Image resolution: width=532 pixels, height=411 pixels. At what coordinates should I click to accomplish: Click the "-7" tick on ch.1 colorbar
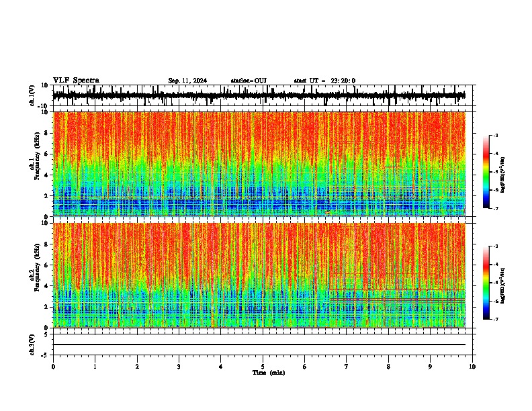point(496,208)
